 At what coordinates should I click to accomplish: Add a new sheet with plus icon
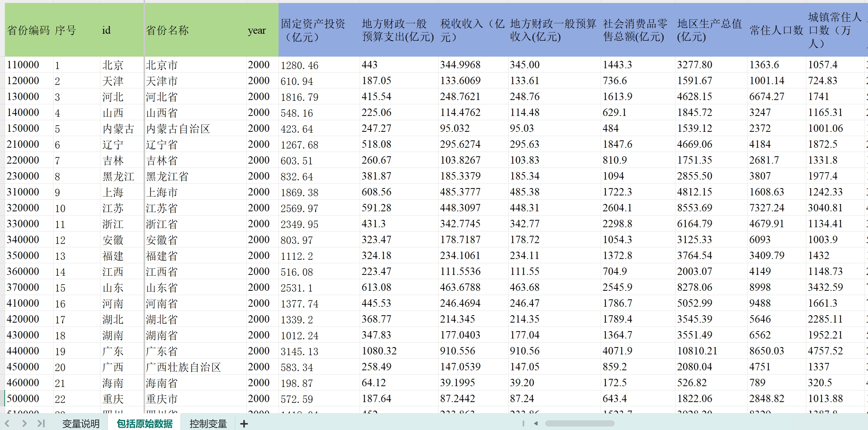tap(244, 424)
